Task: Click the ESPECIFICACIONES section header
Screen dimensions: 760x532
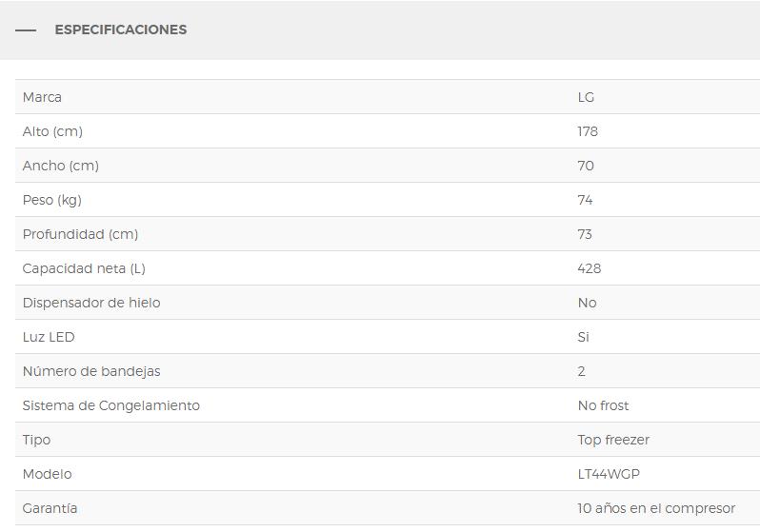Action: point(121,30)
